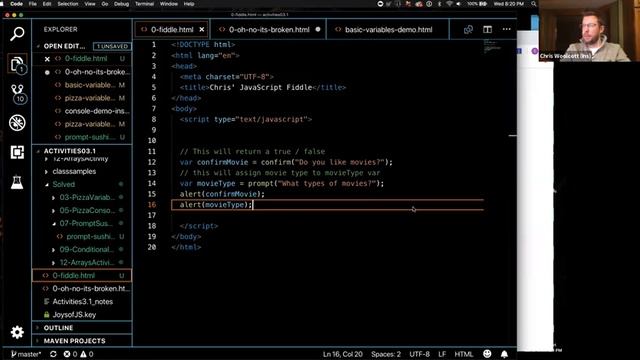Open the Explorer files icon
This screenshot has height=360, width=640.
[17, 64]
